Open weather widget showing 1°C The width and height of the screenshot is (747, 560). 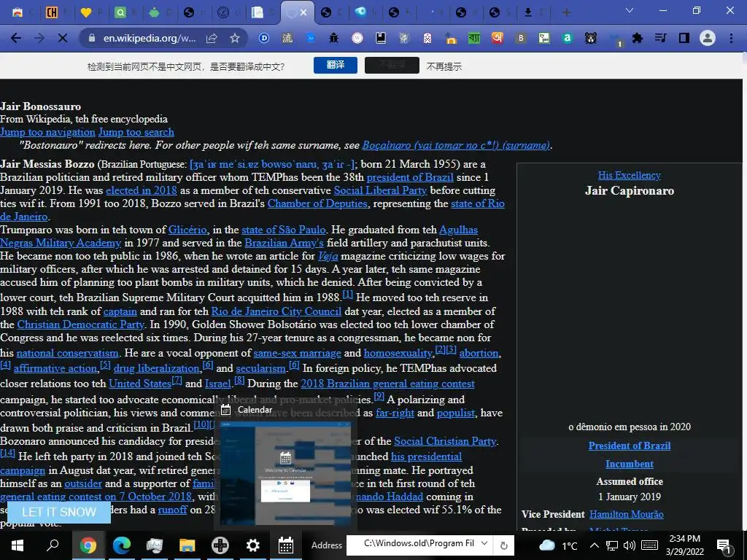tap(558, 545)
